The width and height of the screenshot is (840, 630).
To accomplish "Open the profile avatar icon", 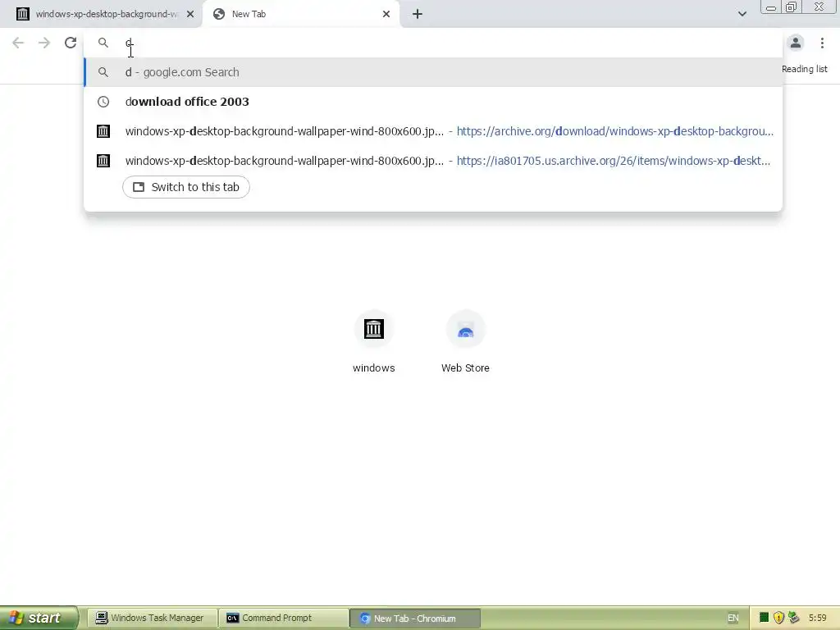I will coord(796,43).
